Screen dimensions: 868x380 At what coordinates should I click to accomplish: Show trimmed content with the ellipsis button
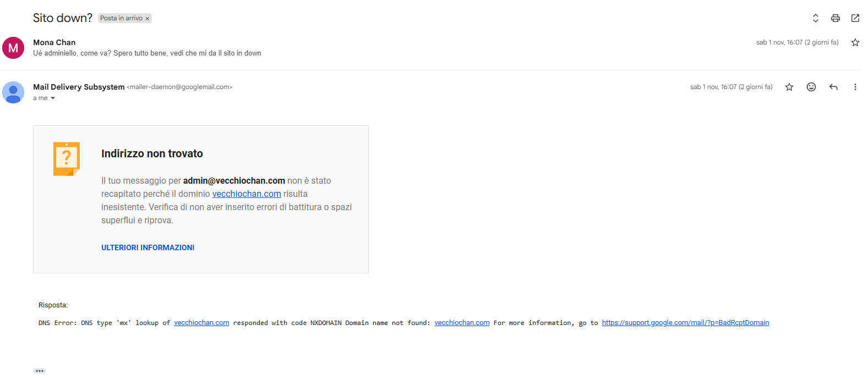[40, 371]
